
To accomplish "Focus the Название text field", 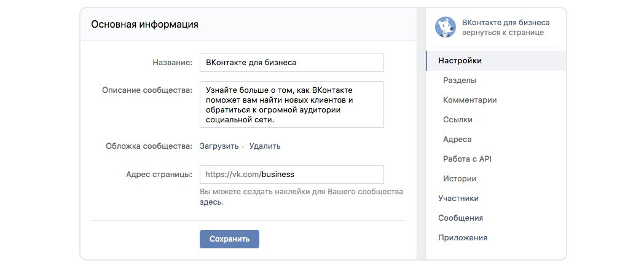I will pyautogui.click(x=291, y=63).
